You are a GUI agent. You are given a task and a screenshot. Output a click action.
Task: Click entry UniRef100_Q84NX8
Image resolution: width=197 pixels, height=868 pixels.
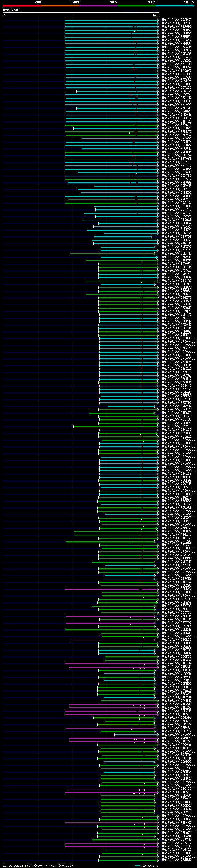click(x=177, y=111)
